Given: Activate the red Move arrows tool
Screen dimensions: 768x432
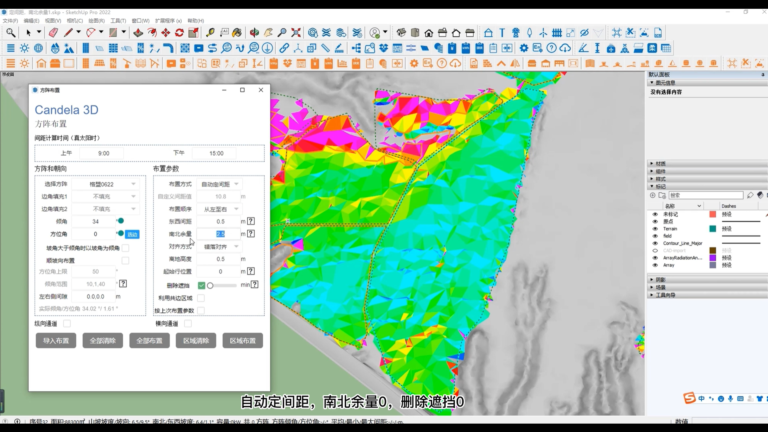Looking at the screenshot, I should [166, 33].
